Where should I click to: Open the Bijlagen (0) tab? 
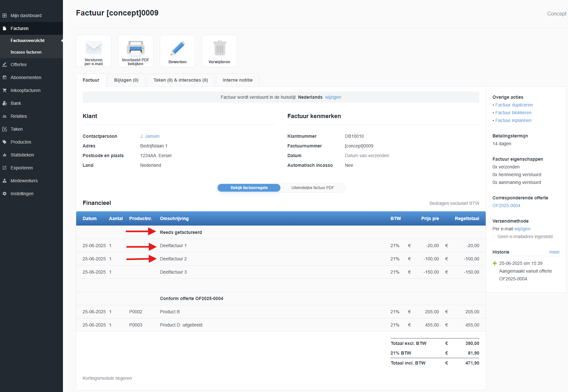click(x=126, y=80)
